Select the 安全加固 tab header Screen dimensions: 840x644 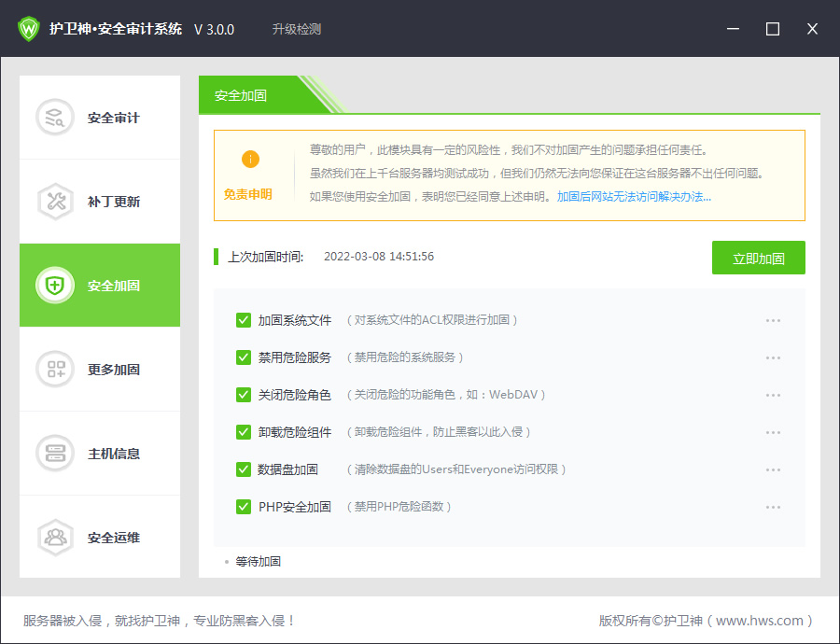241,95
